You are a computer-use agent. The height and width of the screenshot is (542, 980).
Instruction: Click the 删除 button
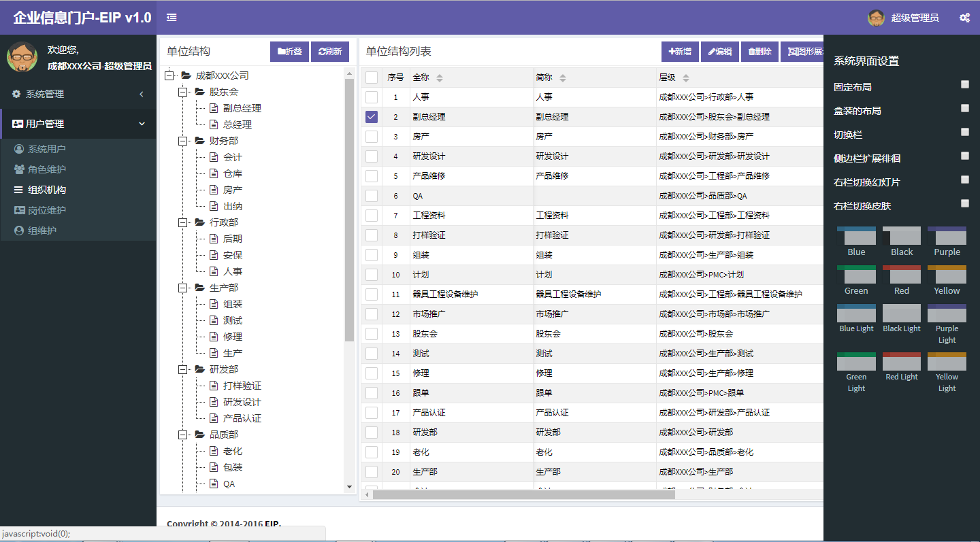click(x=759, y=52)
